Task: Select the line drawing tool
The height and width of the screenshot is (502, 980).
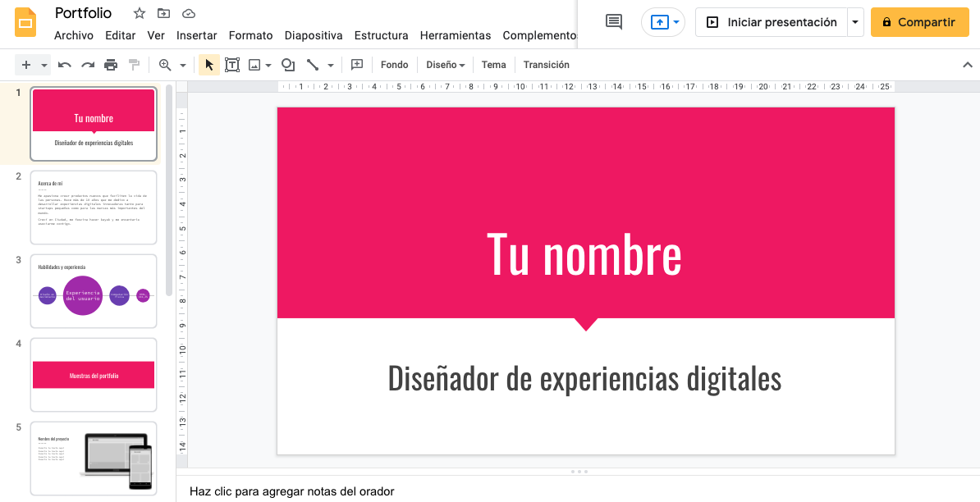Action: (314, 64)
